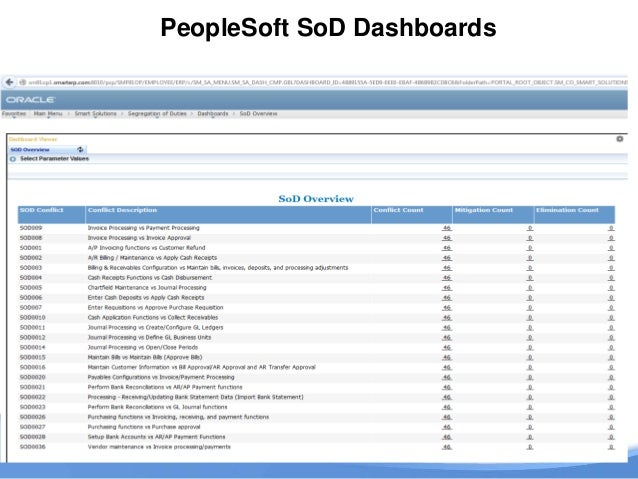The width and height of the screenshot is (638, 479).
Task: Expand the Select Parameter Values section
Action: [13, 159]
